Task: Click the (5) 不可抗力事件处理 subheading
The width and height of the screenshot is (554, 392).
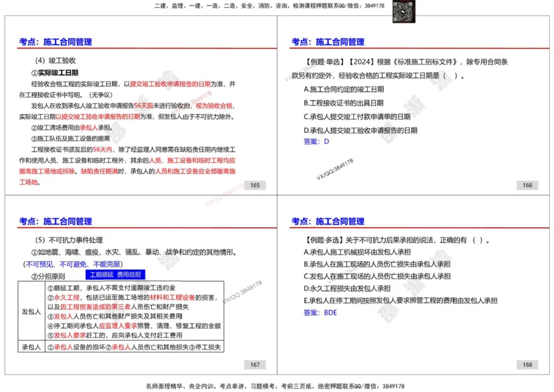Action: coord(69,240)
